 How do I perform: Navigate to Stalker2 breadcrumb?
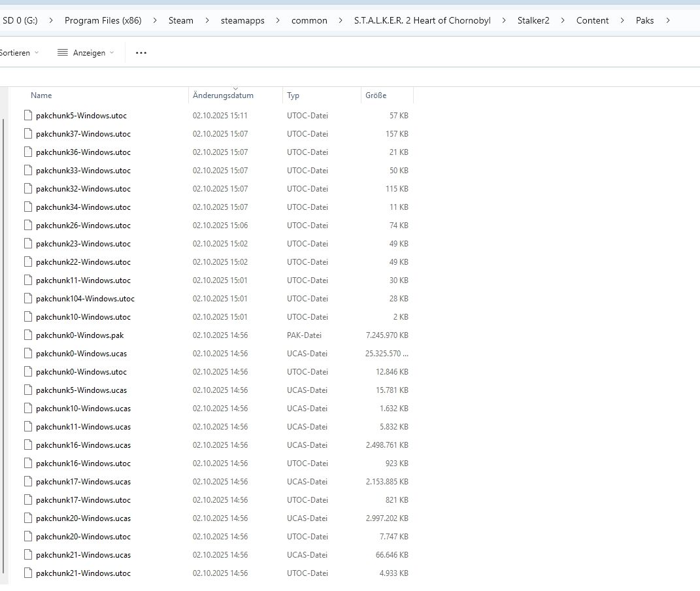pos(533,20)
